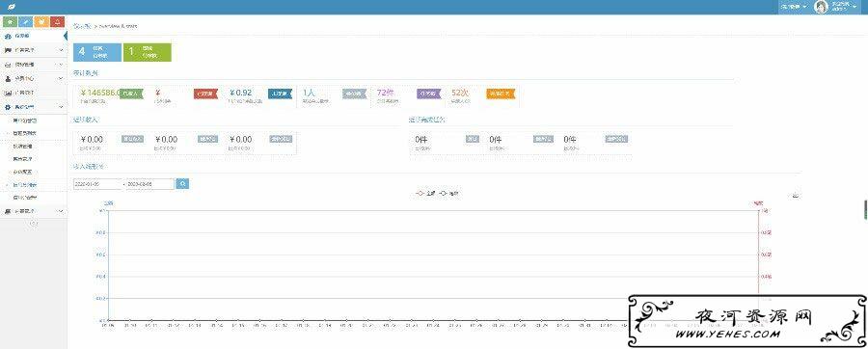Screen dimensions: 868x349
Task: Click the chart save-image icon at top right
Action: pos(796,196)
